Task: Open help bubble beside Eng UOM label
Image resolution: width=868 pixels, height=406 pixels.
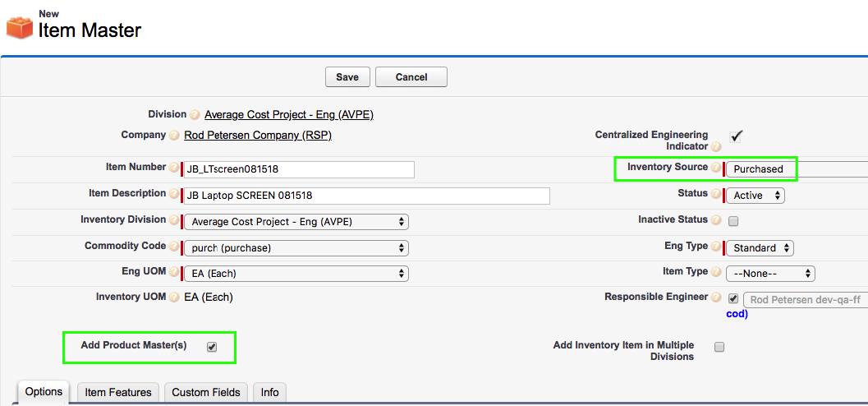Action: (174, 272)
